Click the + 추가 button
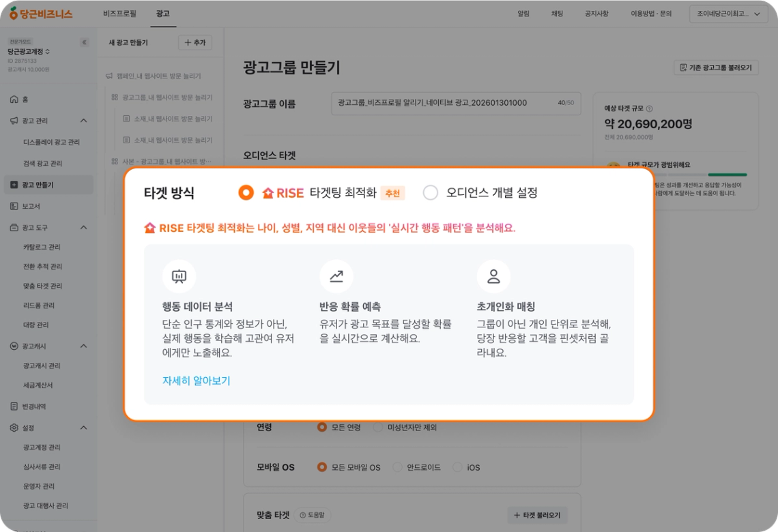Screen dimensions: 778x532 (x=195, y=43)
